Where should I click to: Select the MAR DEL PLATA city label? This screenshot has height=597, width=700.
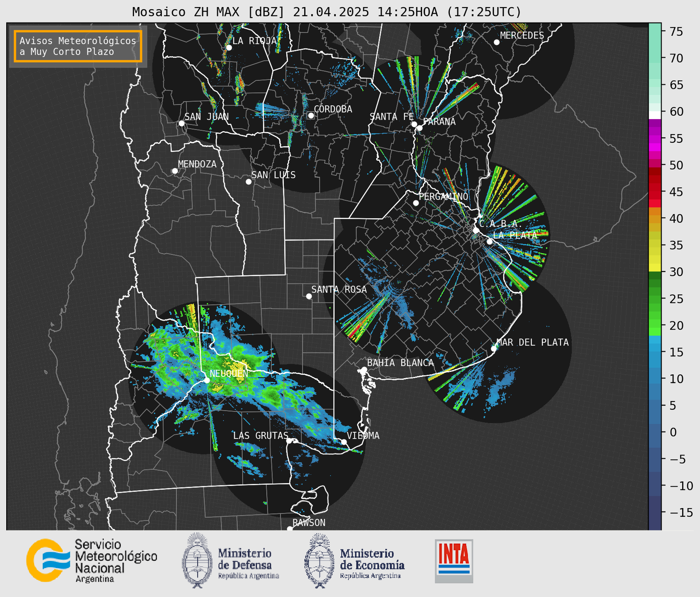pos(532,342)
